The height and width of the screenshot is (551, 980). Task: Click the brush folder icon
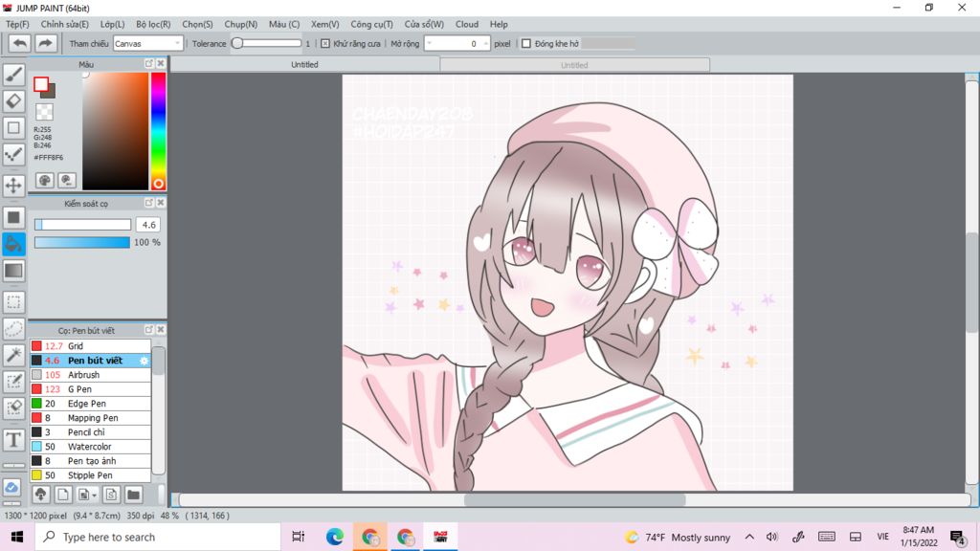(x=133, y=495)
